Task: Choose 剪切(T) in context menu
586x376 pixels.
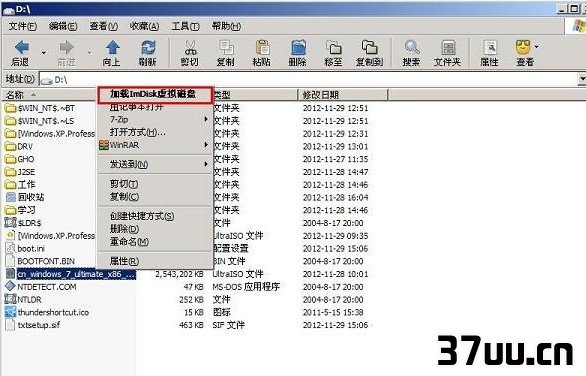Action: 155,184
